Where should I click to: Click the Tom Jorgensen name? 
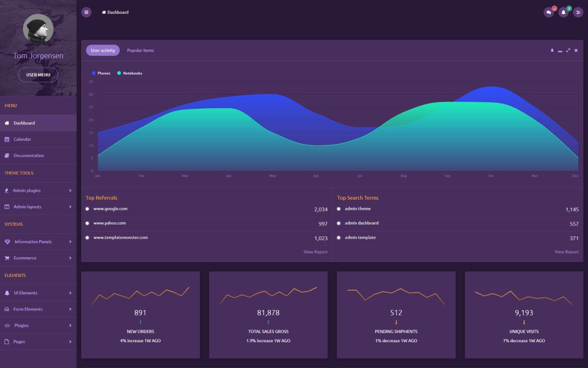tap(38, 56)
